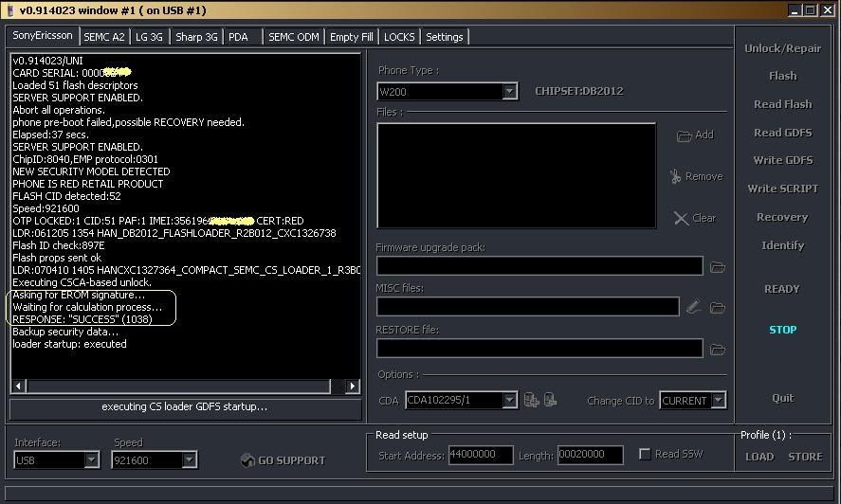Click the Remove scissors icon

tap(675, 176)
